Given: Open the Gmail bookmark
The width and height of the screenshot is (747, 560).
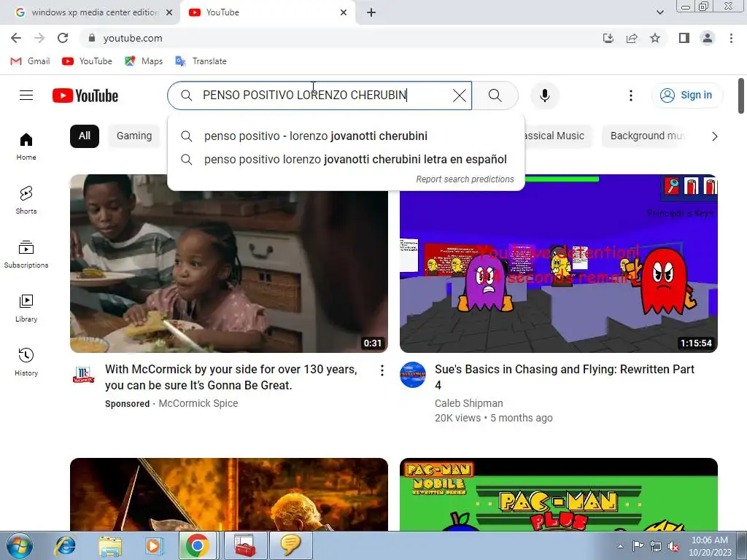Looking at the screenshot, I should tap(31, 61).
